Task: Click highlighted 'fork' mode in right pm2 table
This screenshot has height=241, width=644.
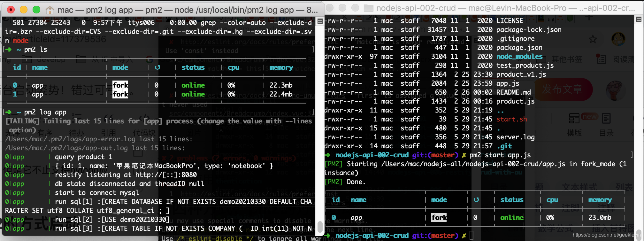Action: [439, 218]
